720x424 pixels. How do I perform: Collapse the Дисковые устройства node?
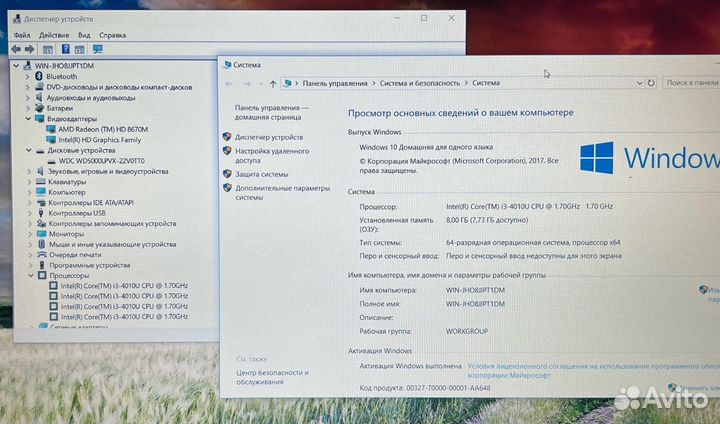pyautogui.click(x=28, y=150)
